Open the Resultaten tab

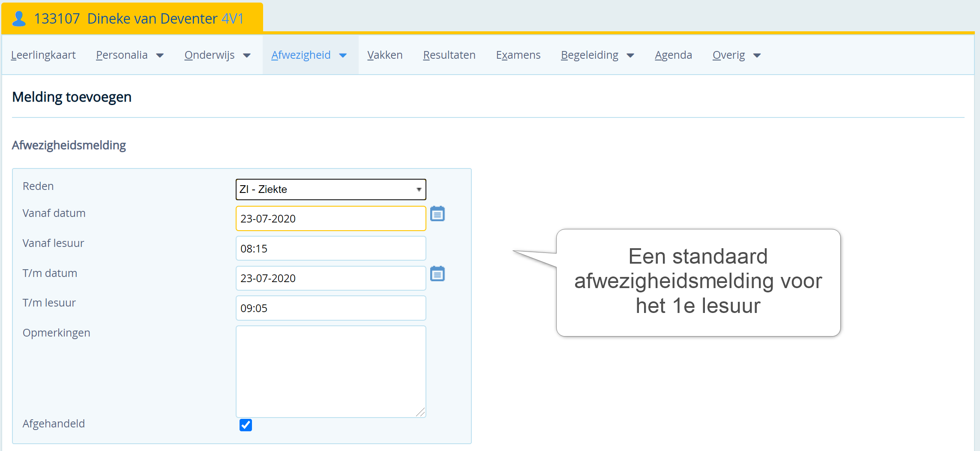tap(449, 55)
